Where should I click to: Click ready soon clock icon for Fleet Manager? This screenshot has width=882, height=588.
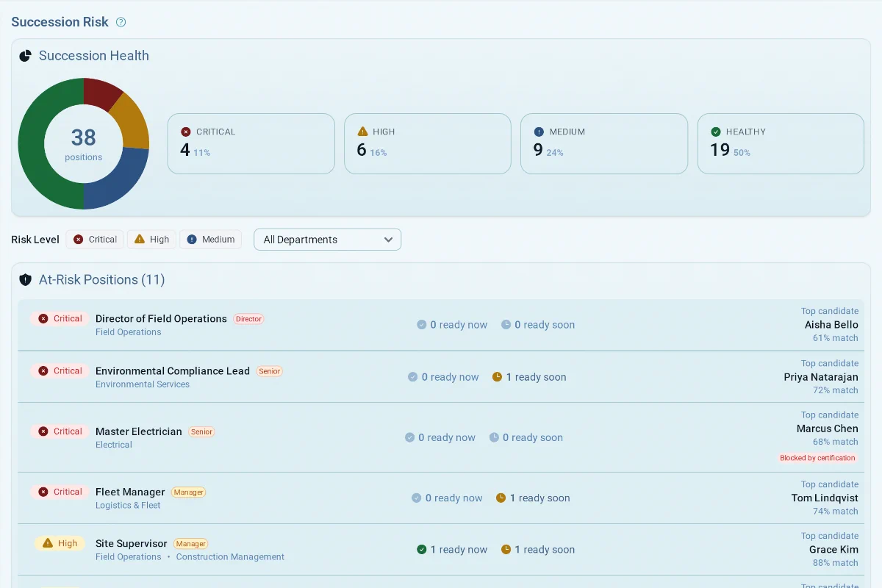click(x=501, y=498)
